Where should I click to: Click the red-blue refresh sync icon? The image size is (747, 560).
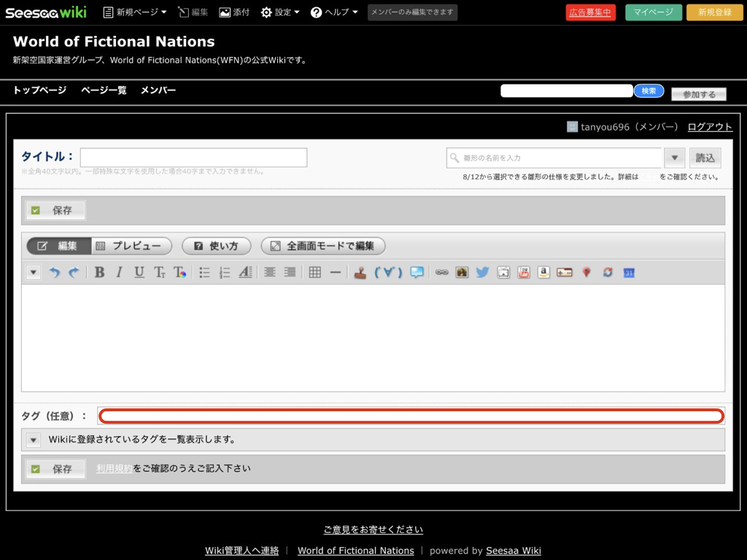(608, 273)
